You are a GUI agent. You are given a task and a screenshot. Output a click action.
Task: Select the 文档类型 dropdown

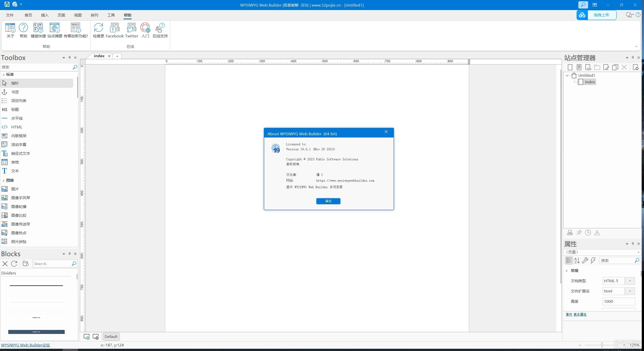(630, 280)
